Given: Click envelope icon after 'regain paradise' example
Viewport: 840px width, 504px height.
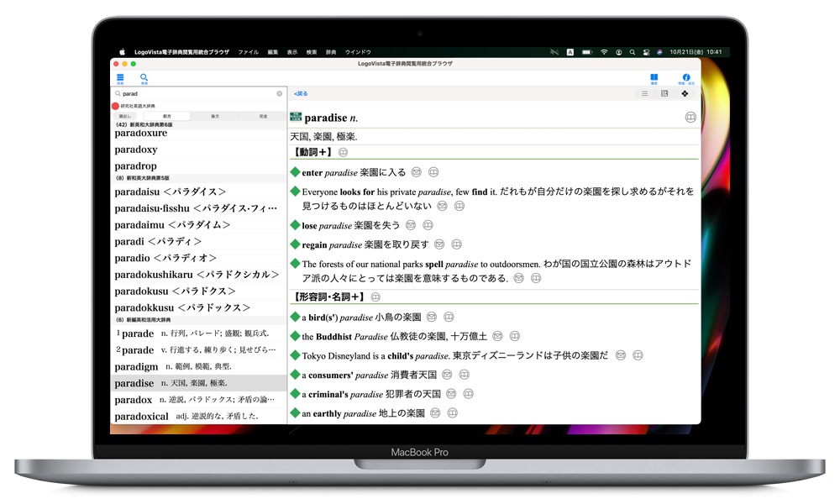Looking at the screenshot, I should pos(439,244).
